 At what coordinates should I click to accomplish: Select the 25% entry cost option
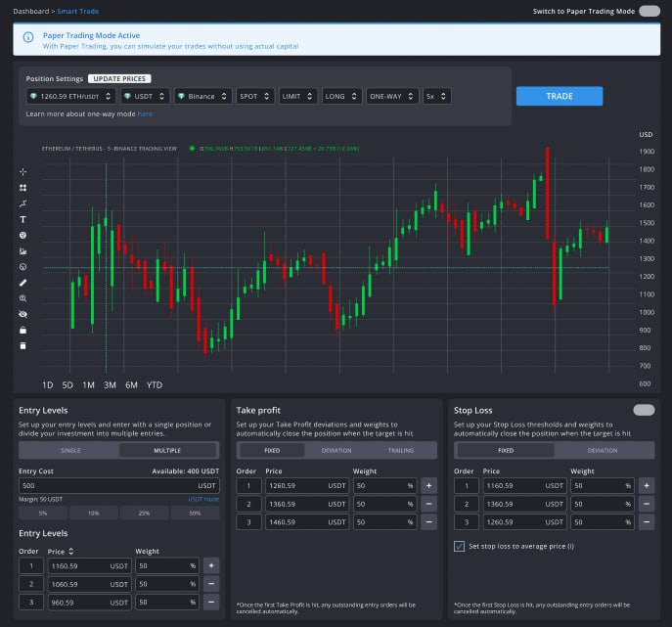(145, 513)
